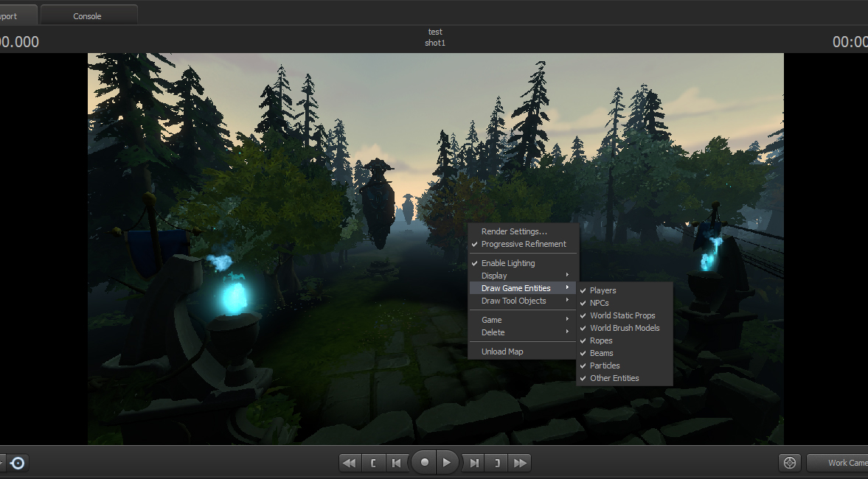This screenshot has width=868, height=479.
Task: Switch to the Console tab
Action: [88, 15]
